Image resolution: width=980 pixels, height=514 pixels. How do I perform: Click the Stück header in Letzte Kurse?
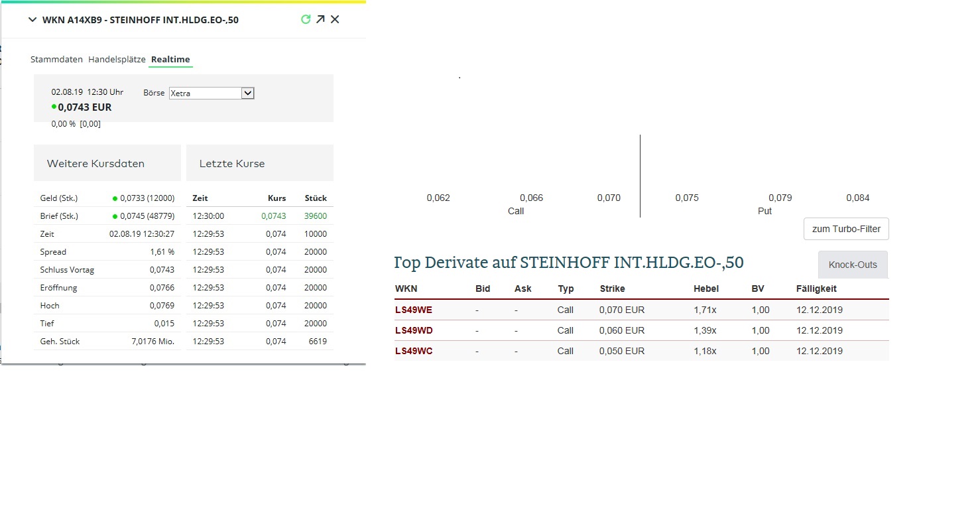316,198
